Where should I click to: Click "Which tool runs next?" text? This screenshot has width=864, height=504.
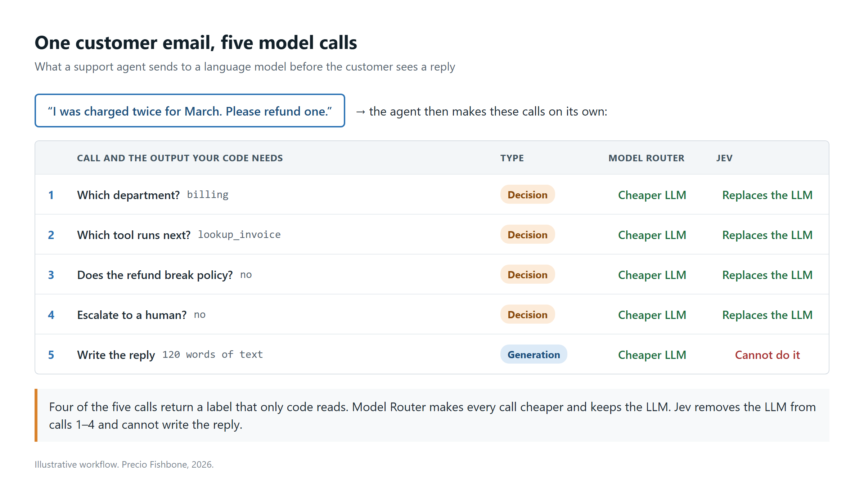[134, 235]
